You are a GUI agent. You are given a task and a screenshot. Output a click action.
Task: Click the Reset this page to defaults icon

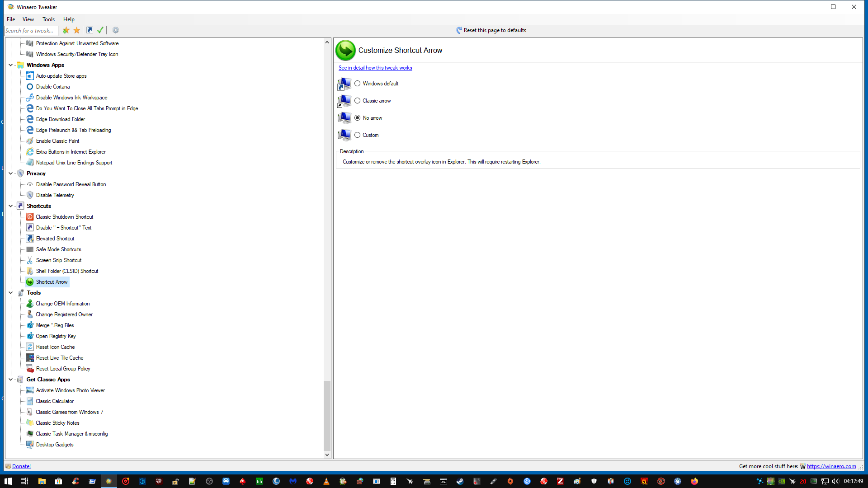pyautogui.click(x=459, y=30)
